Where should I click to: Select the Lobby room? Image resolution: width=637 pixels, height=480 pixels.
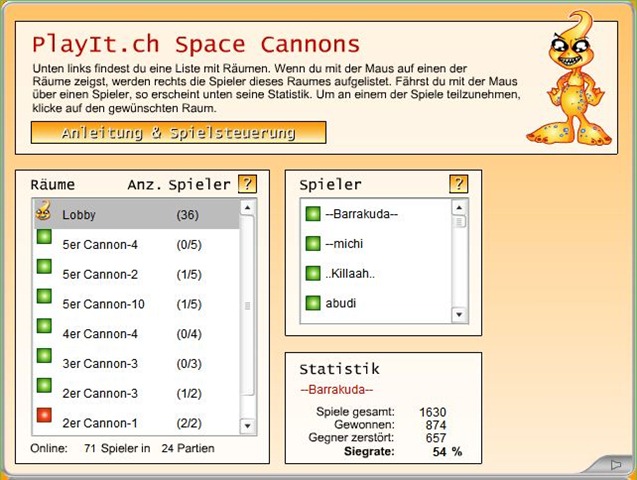coord(136,214)
